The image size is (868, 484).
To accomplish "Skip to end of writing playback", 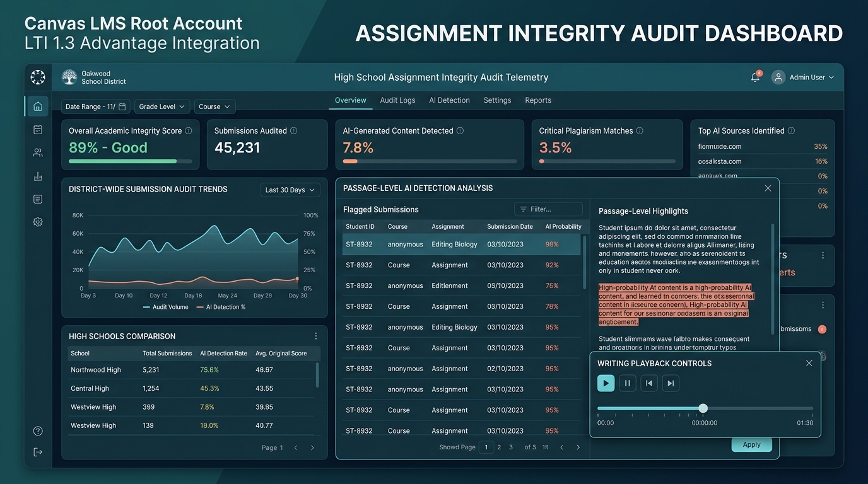I will click(671, 383).
